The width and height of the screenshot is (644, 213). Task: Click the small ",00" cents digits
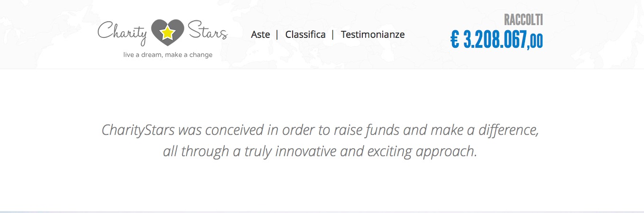535,42
